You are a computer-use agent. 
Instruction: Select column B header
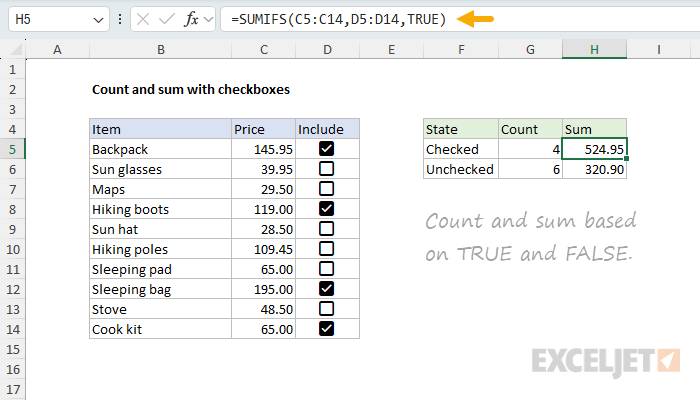pos(161,50)
